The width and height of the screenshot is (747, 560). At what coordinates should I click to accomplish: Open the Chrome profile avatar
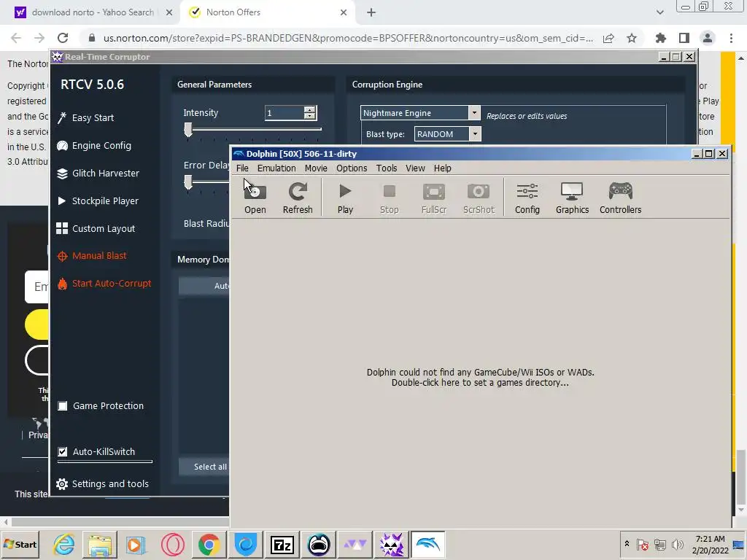pyautogui.click(x=708, y=38)
